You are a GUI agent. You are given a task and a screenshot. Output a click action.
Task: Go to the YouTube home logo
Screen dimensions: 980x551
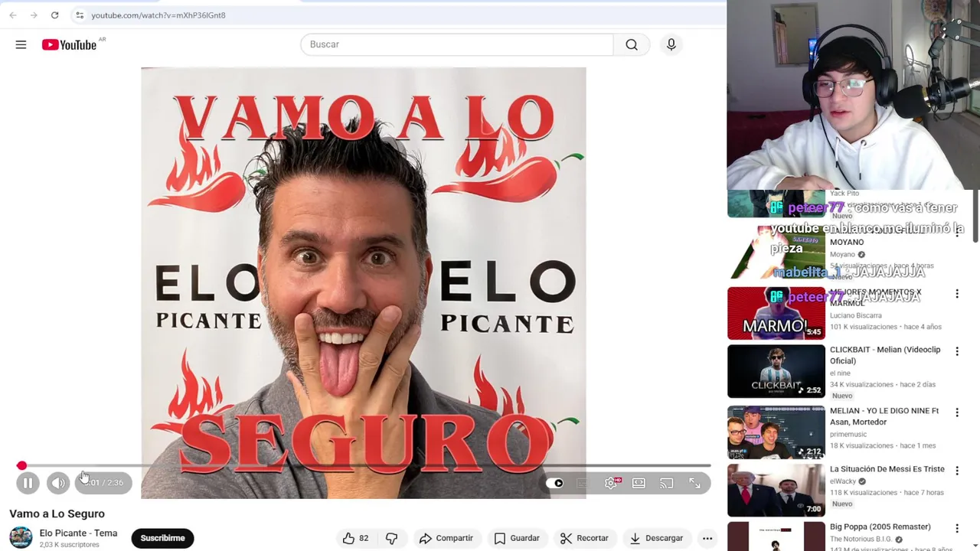(69, 45)
